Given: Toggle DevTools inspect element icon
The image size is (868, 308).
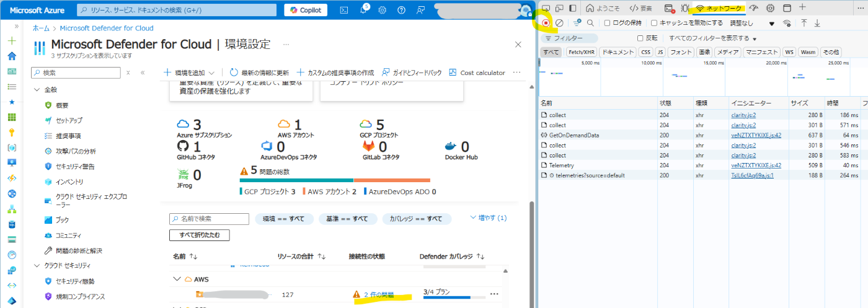Looking at the screenshot, I should click(546, 8).
